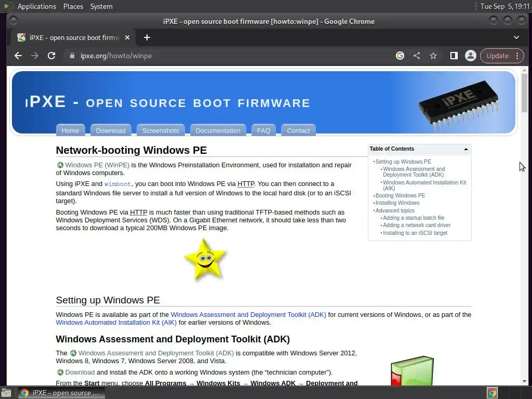The width and height of the screenshot is (532, 399).
Task: Open the Documentation navigation tab
Action: tap(218, 130)
